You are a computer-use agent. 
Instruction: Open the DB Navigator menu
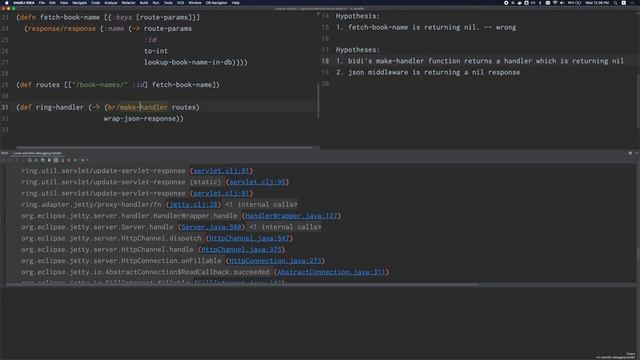coord(216,3)
